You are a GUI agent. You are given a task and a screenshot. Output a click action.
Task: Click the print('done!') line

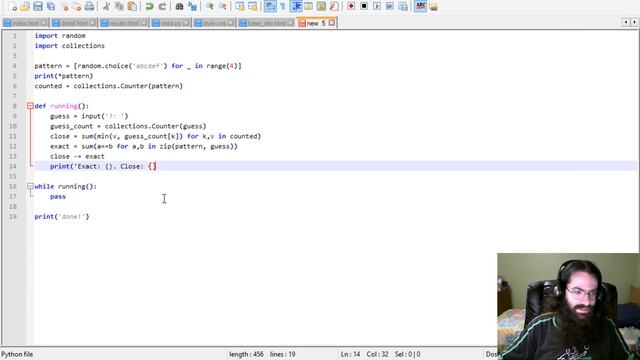coord(62,216)
